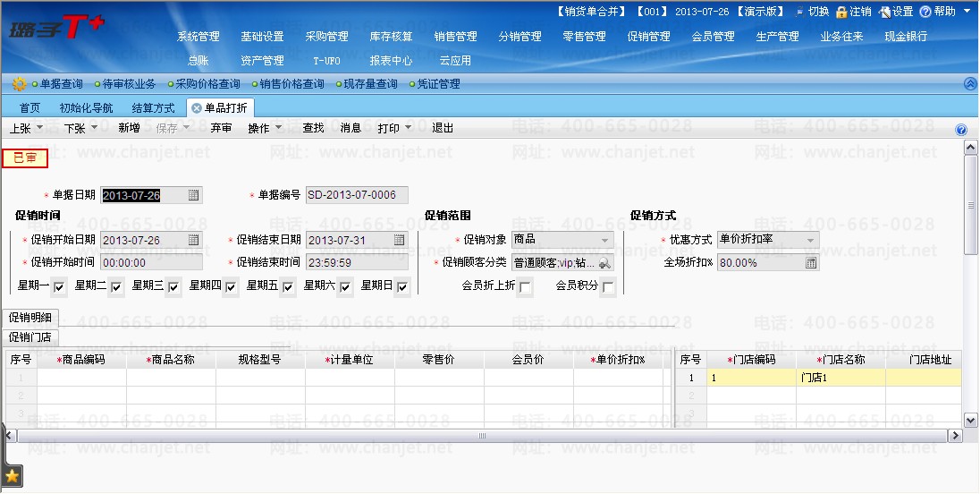Click the 帮助 question mark icon

click(x=925, y=12)
